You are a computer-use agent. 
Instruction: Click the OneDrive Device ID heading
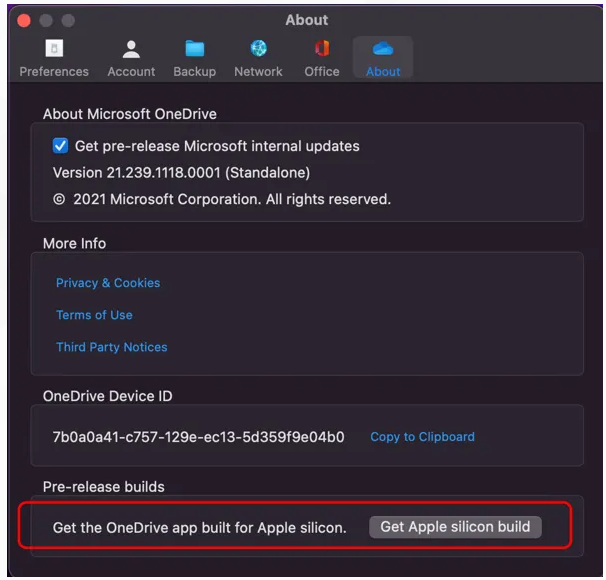(107, 396)
